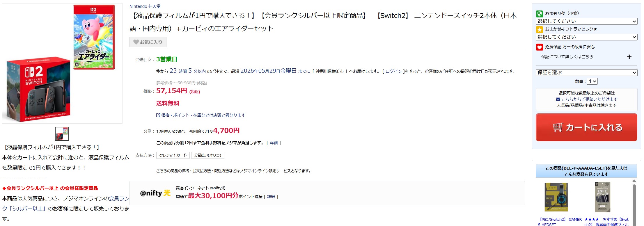644x226 pixels.
Task: Click the heart icon in お気に入り
Action: 136,42
